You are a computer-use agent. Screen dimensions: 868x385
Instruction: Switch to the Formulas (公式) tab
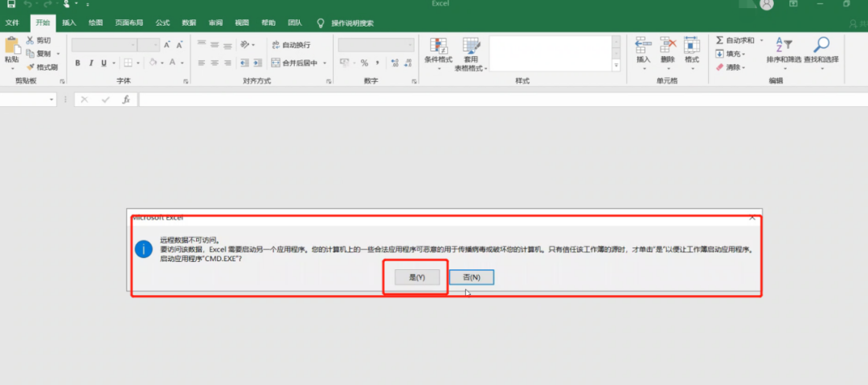click(162, 23)
